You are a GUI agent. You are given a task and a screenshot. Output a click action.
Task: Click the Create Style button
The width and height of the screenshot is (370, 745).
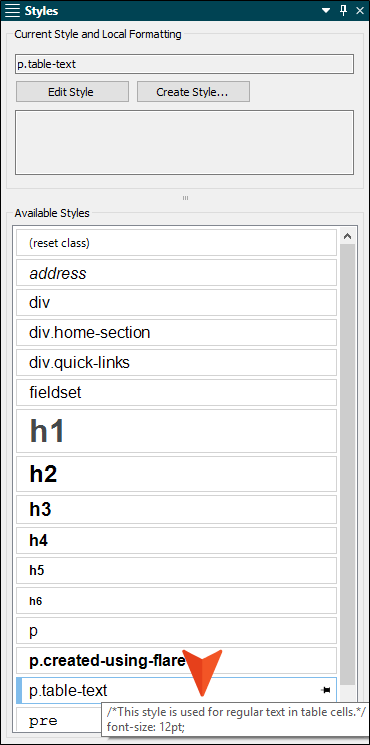pyautogui.click(x=193, y=92)
